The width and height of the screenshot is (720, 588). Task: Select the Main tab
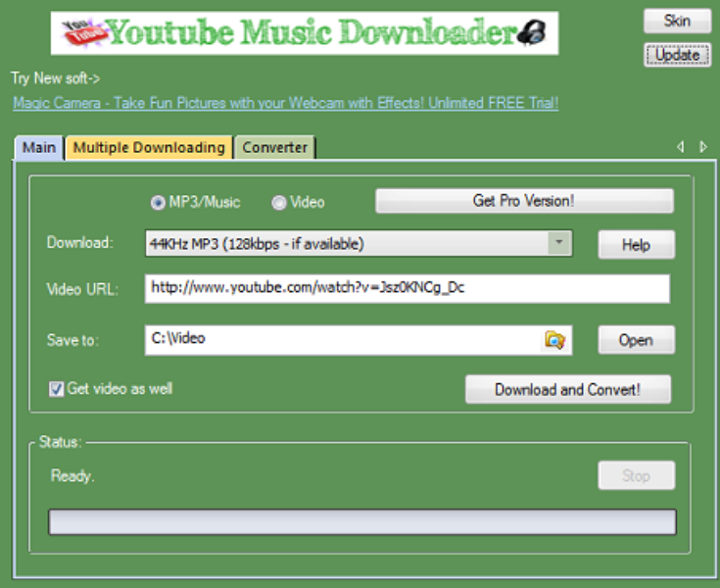click(39, 148)
